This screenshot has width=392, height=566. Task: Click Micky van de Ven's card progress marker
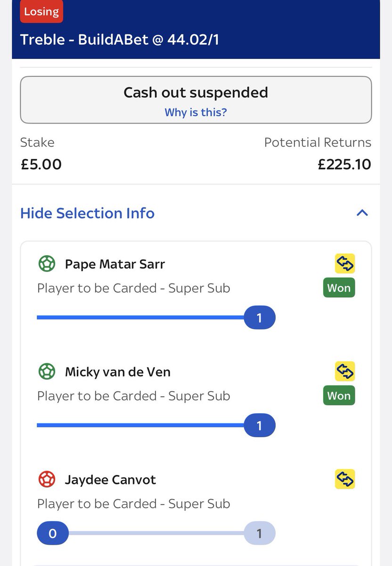tap(259, 426)
